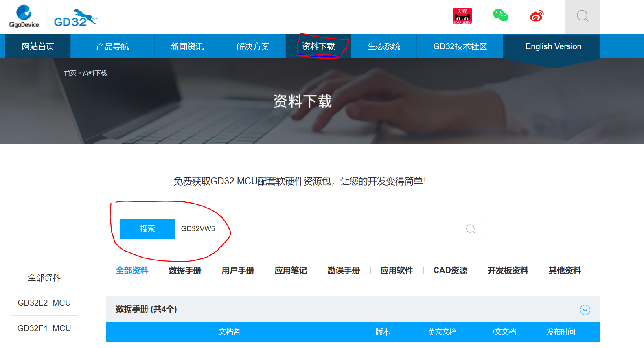This screenshot has width=644, height=348.
Task: Click the search field magnifier icon
Action: click(x=471, y=229)
